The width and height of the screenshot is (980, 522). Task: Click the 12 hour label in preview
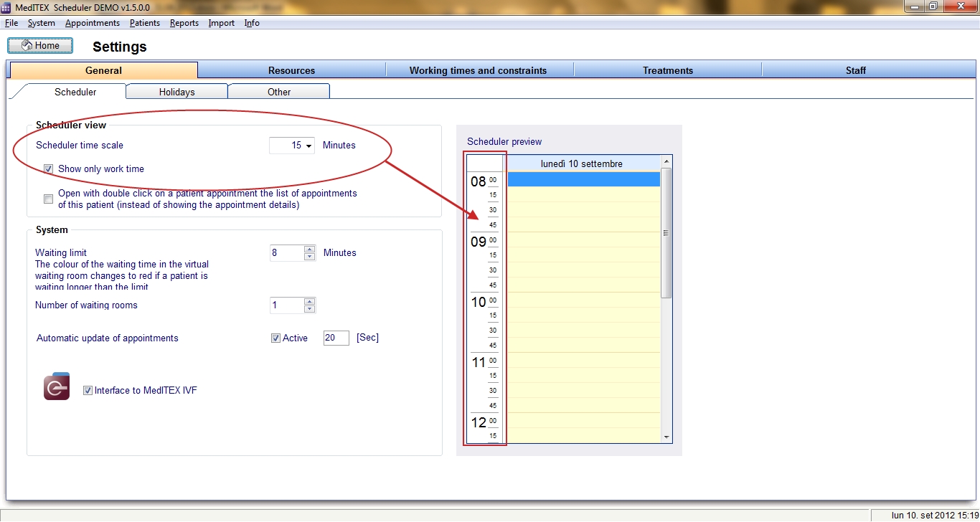pos(479,423)
